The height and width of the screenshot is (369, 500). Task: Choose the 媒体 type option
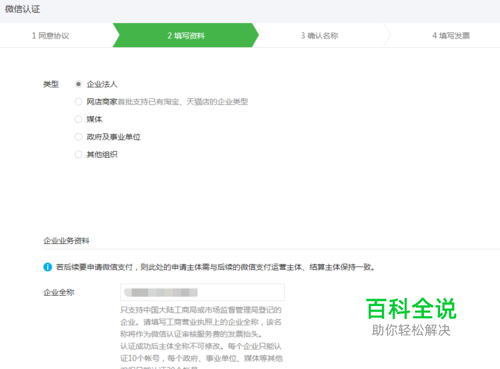click(x=78, y=119)
